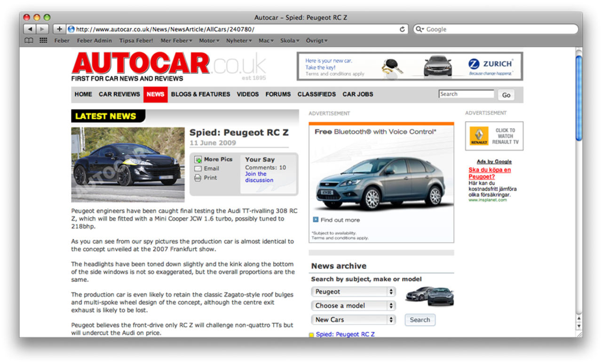602x364 pixels.
Task: Reload the page with the refresh icon
Action: 402,29
